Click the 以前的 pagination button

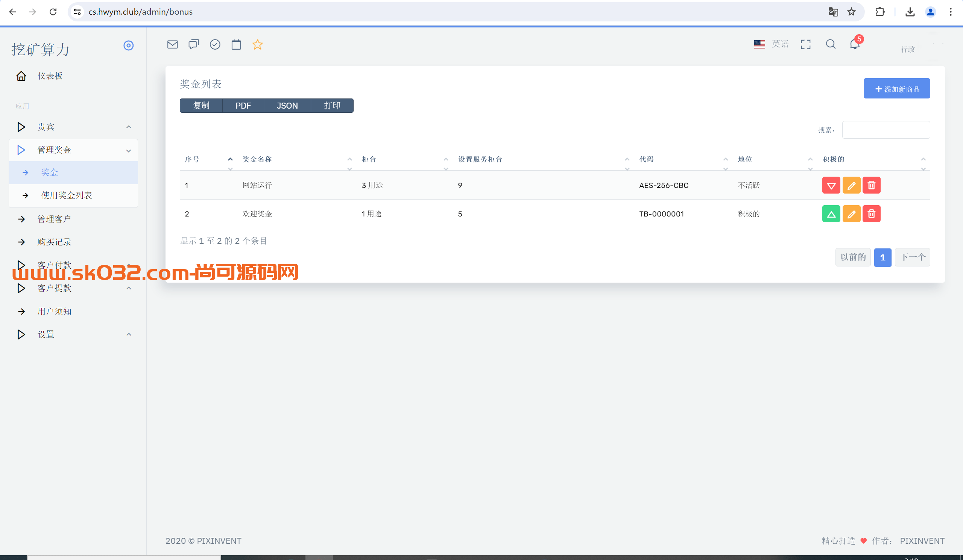(x=853, y=257)
